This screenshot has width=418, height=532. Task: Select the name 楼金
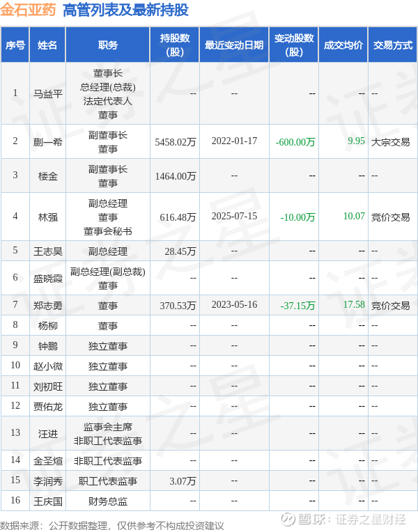(47, 176)
